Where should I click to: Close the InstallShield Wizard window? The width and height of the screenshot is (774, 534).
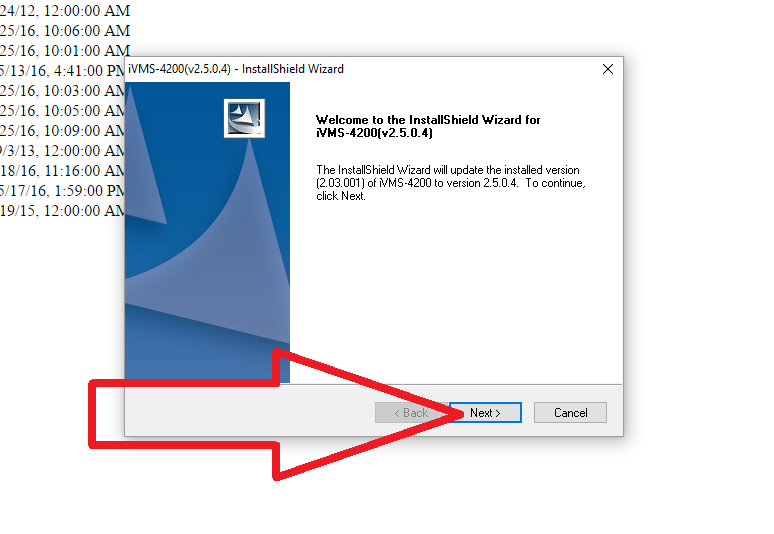point(608,69)
